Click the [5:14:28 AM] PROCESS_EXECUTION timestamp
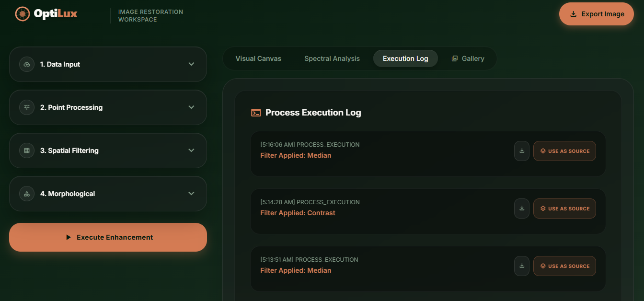This screenshot has height=301, width=644. point(310,202)
